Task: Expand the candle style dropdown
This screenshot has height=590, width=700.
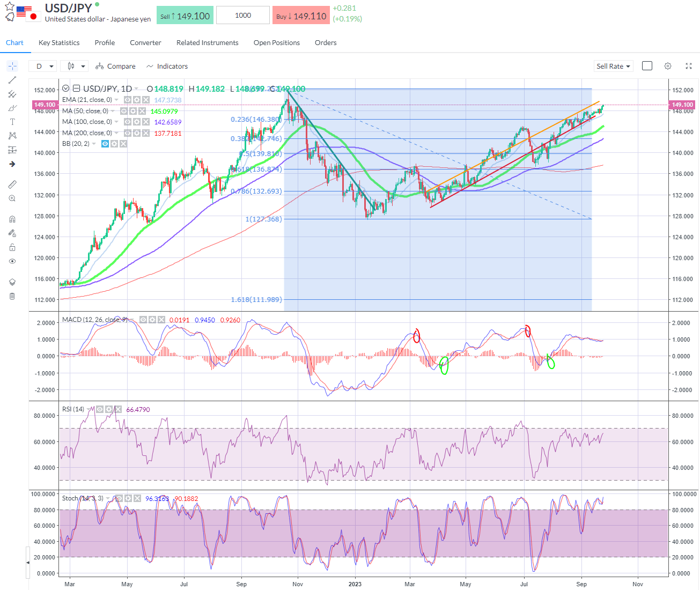Action: pos(74,65)
